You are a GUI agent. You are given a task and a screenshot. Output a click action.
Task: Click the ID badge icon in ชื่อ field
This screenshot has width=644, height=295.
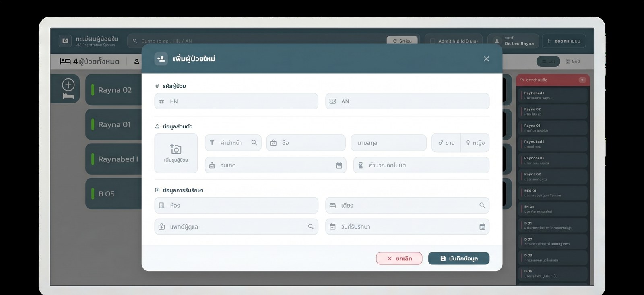(x=273, y=143)
